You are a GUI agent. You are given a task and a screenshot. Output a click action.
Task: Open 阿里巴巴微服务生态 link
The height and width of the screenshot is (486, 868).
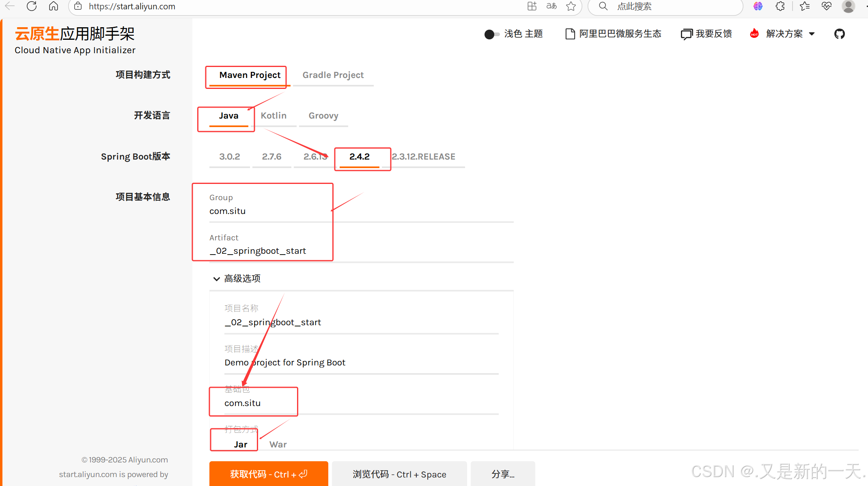pyautogui.click(x=613, y=34)
